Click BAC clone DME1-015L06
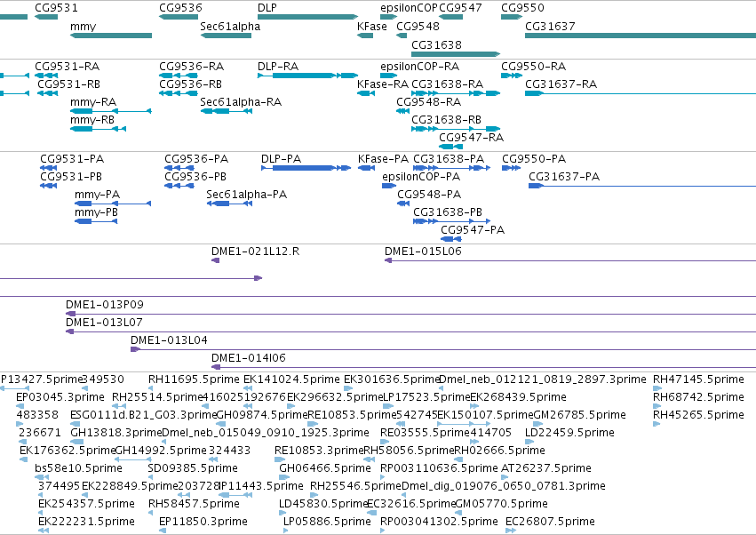The image size is (756, 535). tap(423, 252)
